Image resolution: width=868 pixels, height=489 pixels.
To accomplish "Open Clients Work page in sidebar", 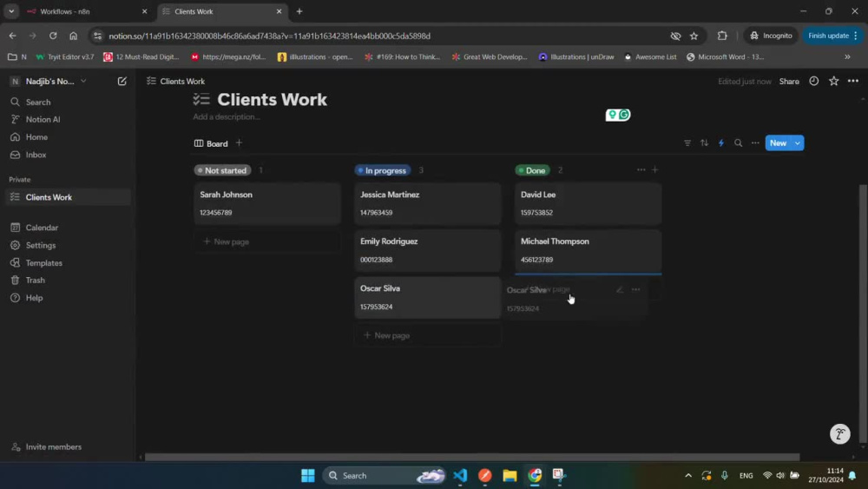I will point(68,197).
